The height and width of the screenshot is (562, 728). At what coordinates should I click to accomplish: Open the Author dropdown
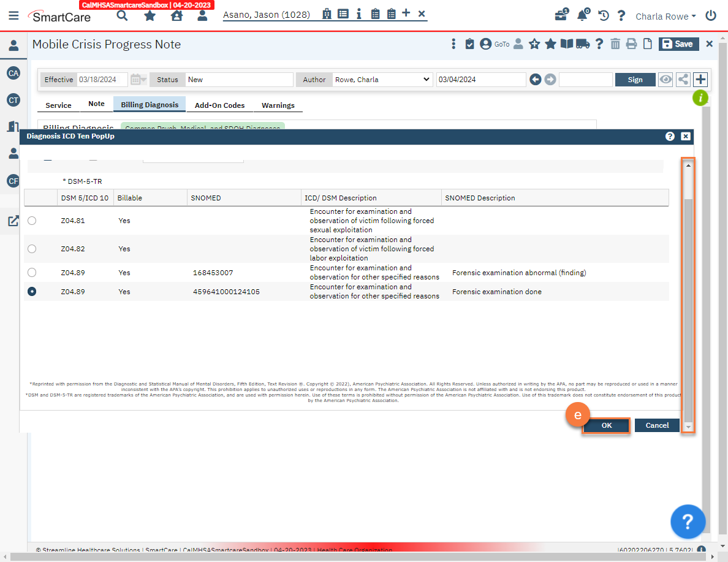(x=382, y=80)
